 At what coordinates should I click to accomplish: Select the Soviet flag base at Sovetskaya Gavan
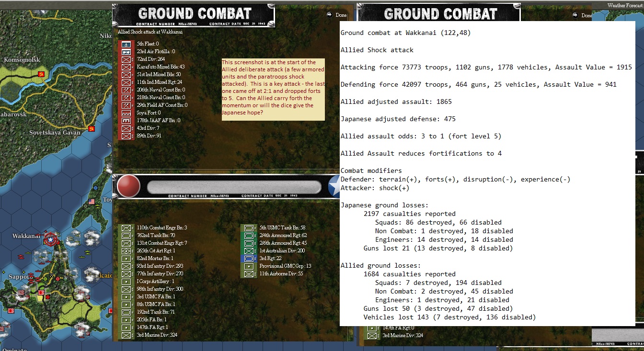92,129
